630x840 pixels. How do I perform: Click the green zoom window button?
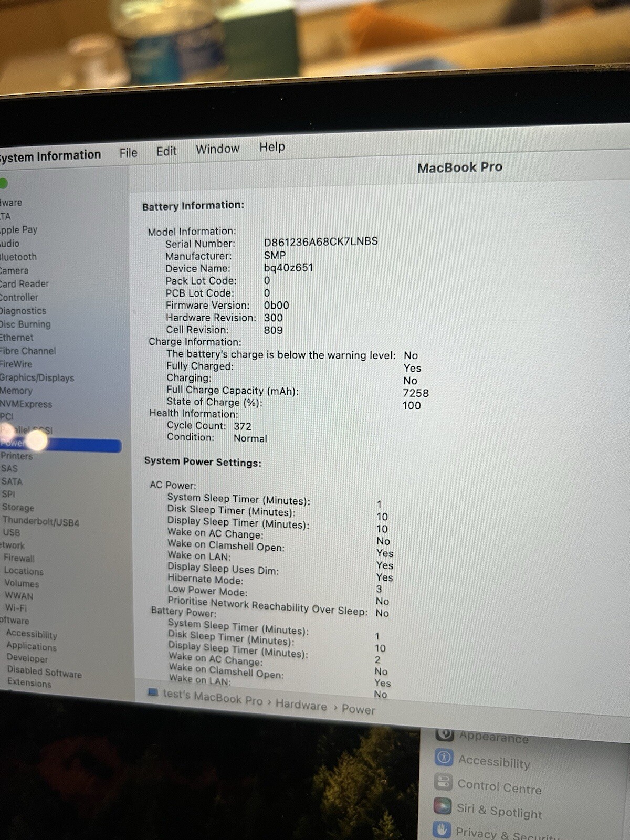(x=3, y=183)
